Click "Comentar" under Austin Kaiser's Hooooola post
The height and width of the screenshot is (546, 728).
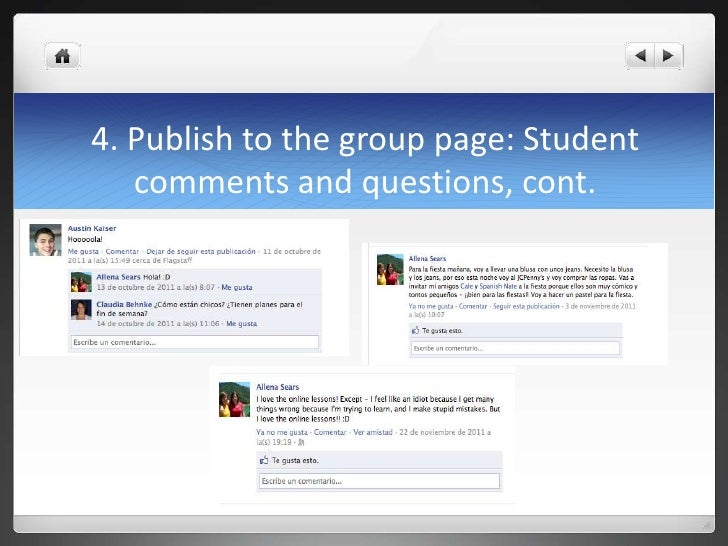coord(121,252)
